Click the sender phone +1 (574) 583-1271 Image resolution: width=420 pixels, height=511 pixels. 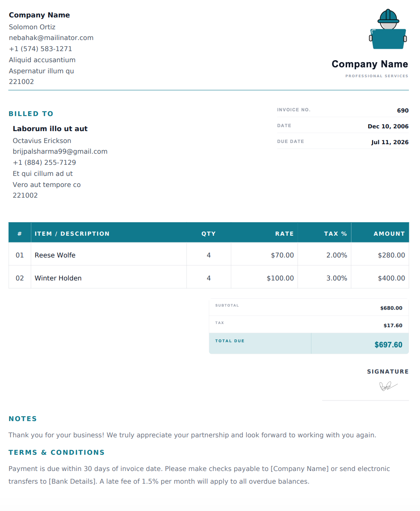click(x=40, y=49)
